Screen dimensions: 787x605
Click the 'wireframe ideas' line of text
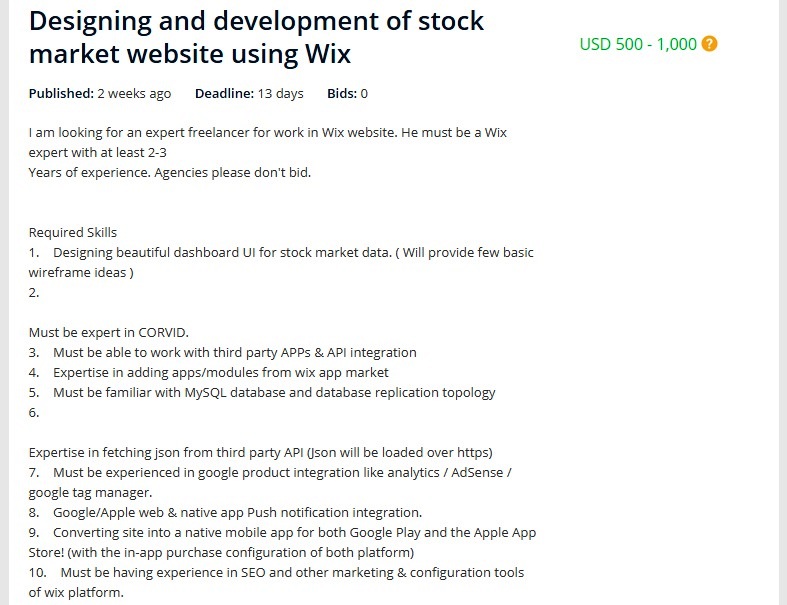tap(81, 272)
